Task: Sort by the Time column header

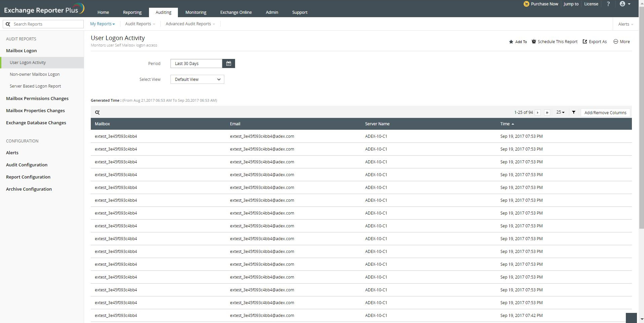Action: (505, 124)
